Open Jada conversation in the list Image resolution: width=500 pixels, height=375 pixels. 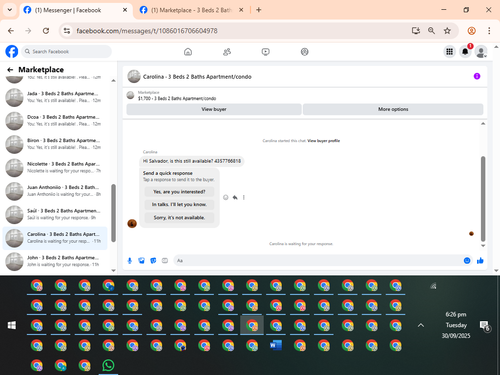(x=55, y=97)
